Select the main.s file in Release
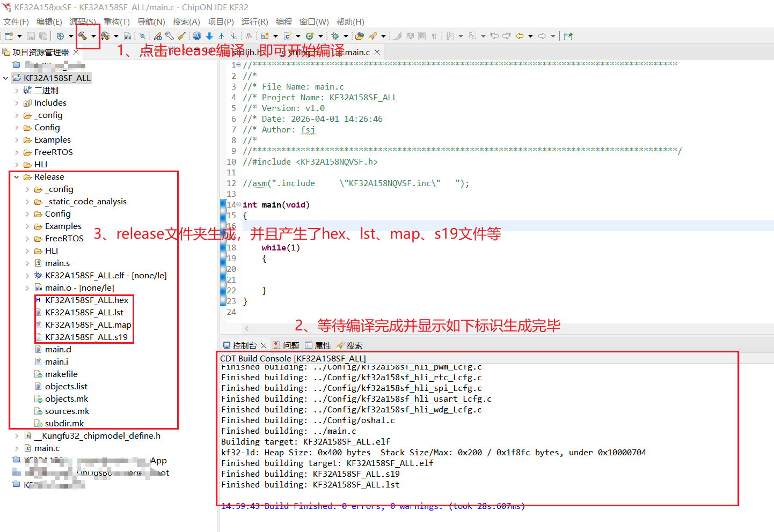 pos(52,263)
